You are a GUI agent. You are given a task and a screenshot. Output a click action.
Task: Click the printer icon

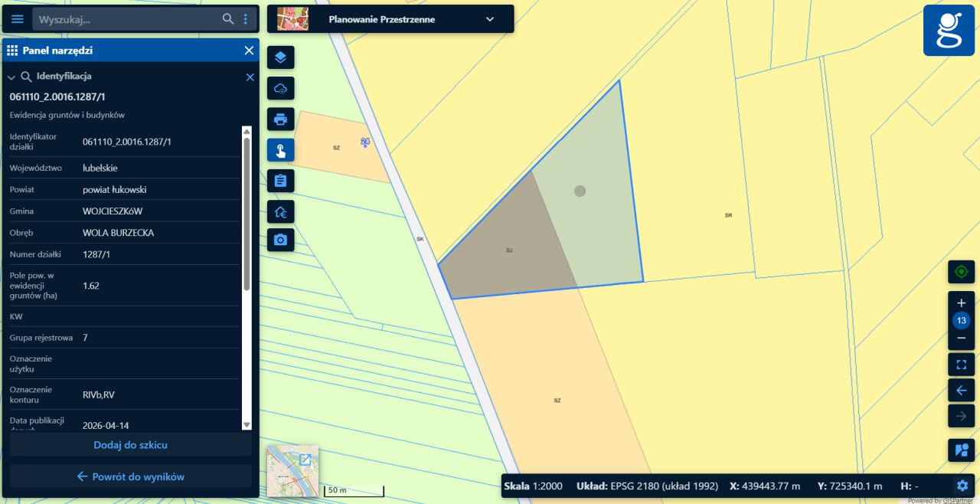click(280, 119)
